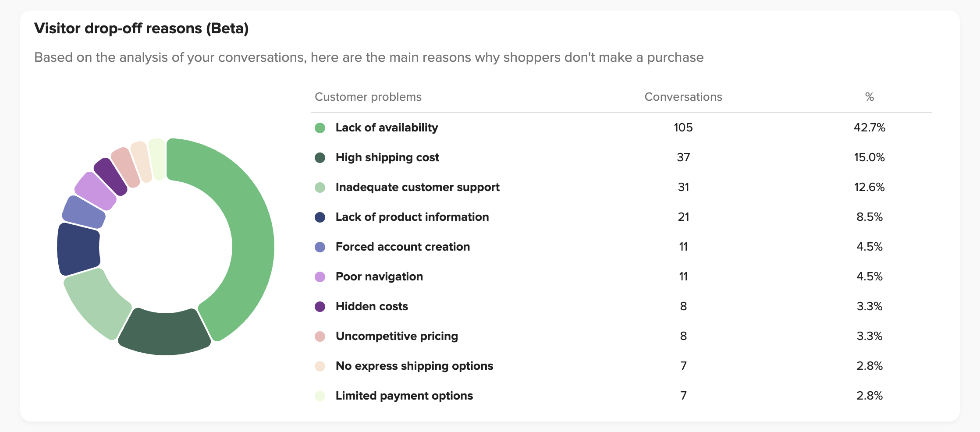The height and width of the screenshot is (432, 980).
Task: Open the Forced account creation row
Action: pyautogui.click(x=402, y=247)
